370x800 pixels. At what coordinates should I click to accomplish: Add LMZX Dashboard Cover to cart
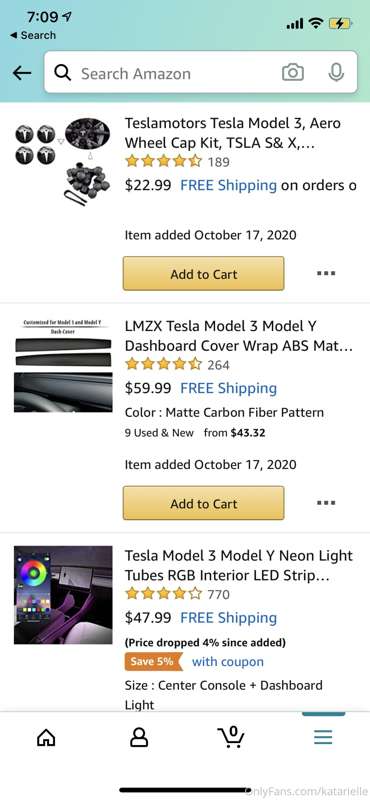click(x=204, y=503)
